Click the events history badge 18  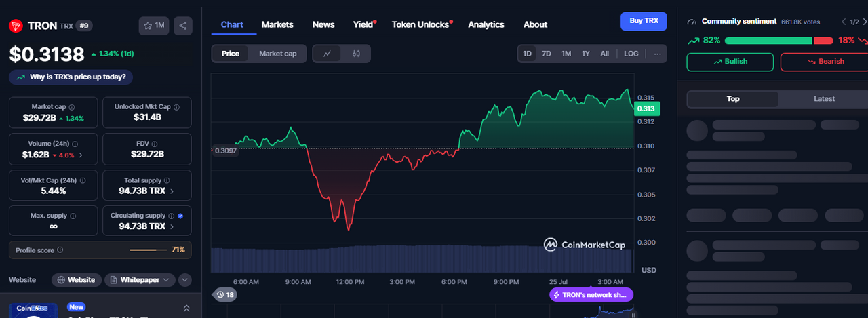pyautogui.click(x=224, y=294)
